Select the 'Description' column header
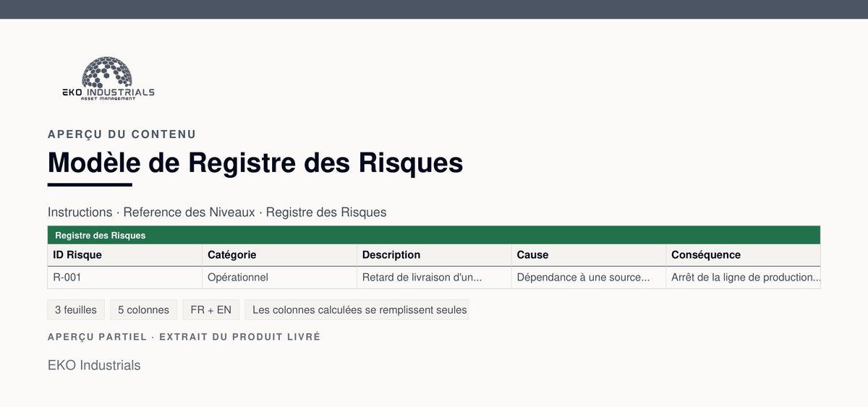 coord(434,255)
